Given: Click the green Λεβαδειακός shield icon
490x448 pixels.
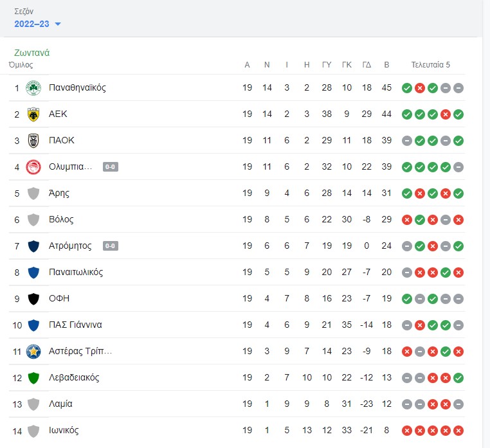Looking at the screenshot, I should click(x=33, y=378).
